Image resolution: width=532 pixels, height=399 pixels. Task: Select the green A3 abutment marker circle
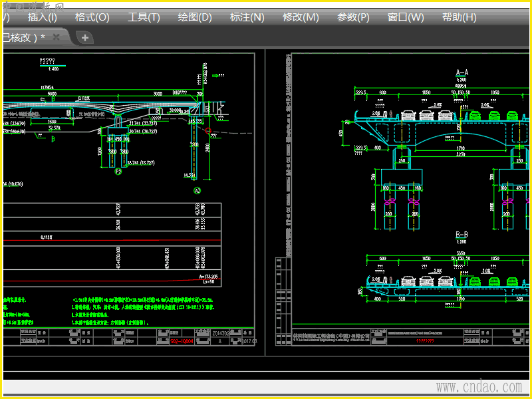pyautogui.click(x=197, y=191)
